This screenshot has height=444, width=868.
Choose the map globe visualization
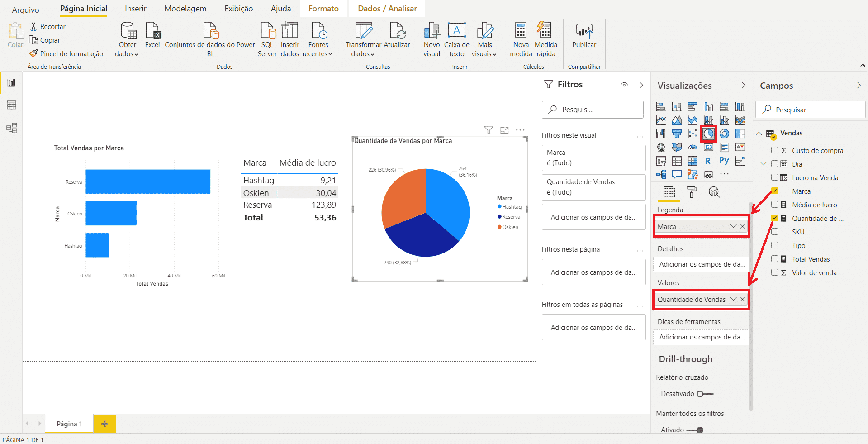(661, 148)
